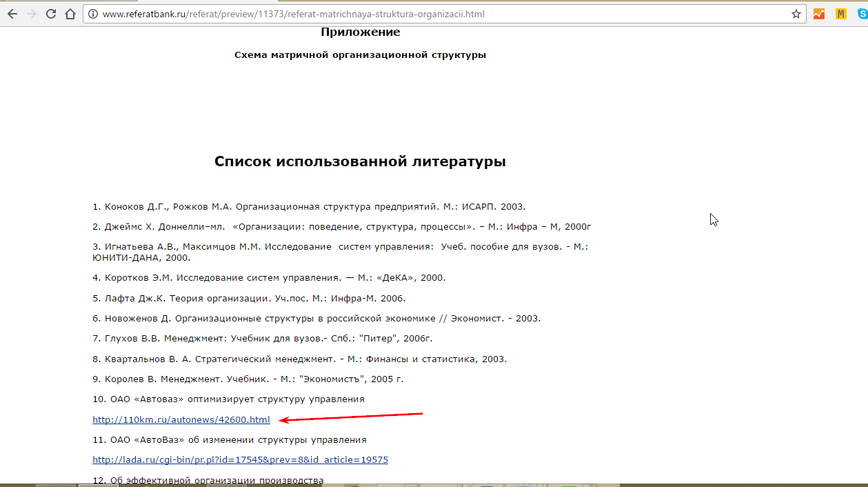Click the heading 'Список использованной литературы'
This screenshot has height=487, width=868.
pyautogui.click(x=360, y=161)
